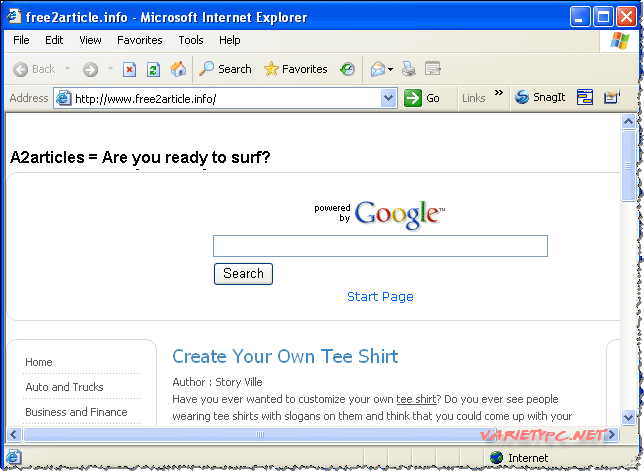644x471 pixels.
Task: Click the Edit page toolbar icon
Action: (x=432, y=69)
